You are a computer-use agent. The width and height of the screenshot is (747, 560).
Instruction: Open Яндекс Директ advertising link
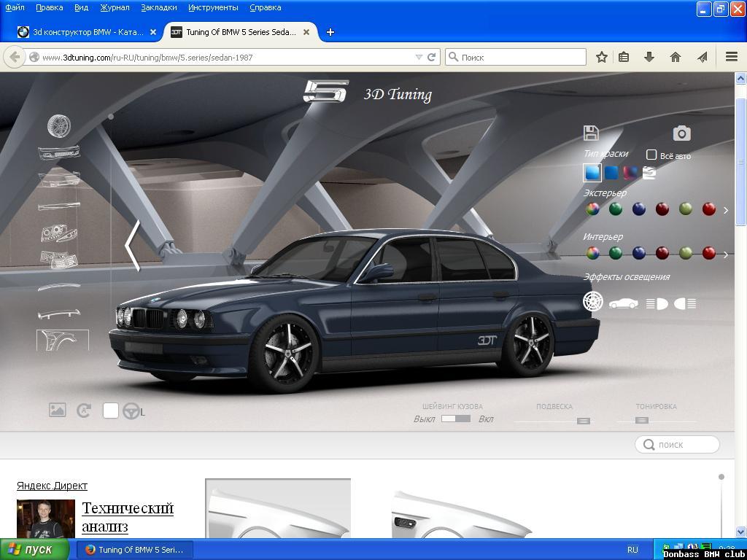pyautogui.click(x=52, y=485)
